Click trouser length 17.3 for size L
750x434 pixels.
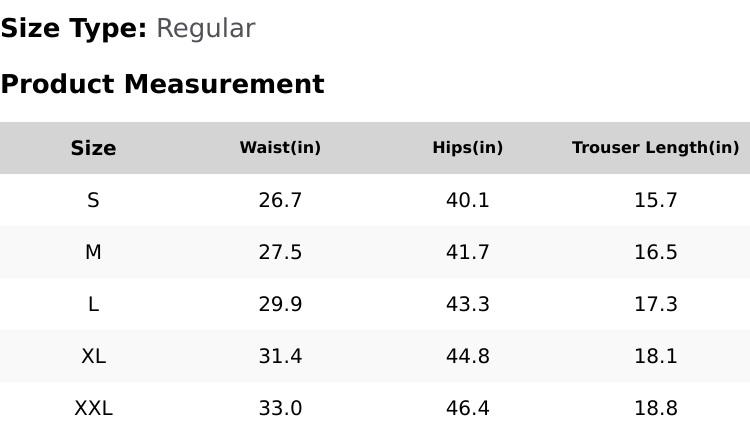(655, 304)
